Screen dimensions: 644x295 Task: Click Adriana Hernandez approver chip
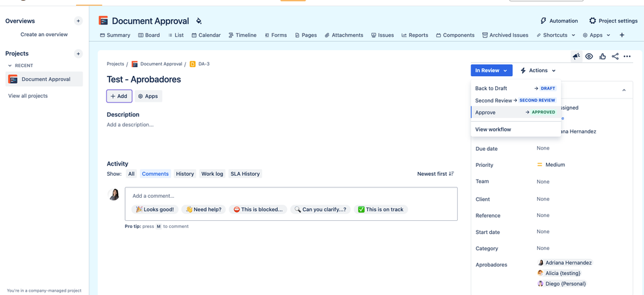pyautogui.click(x=565, y=263)
